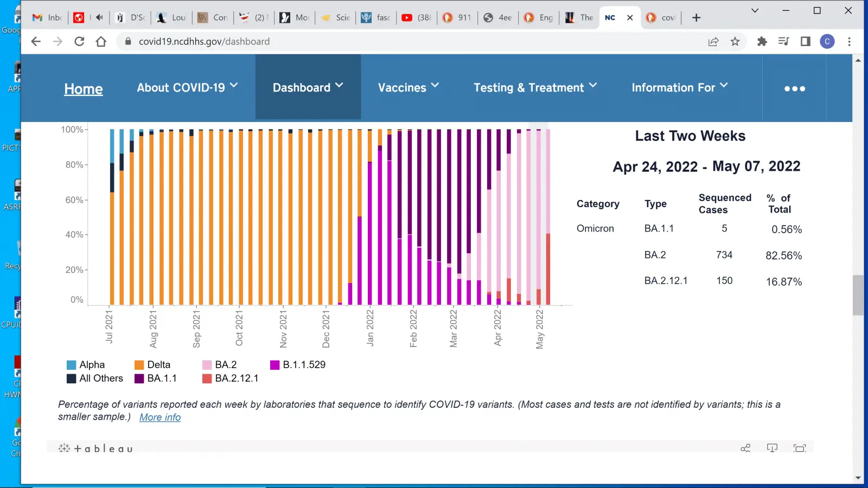Open Tableau full screen view

tap(799, 448)
